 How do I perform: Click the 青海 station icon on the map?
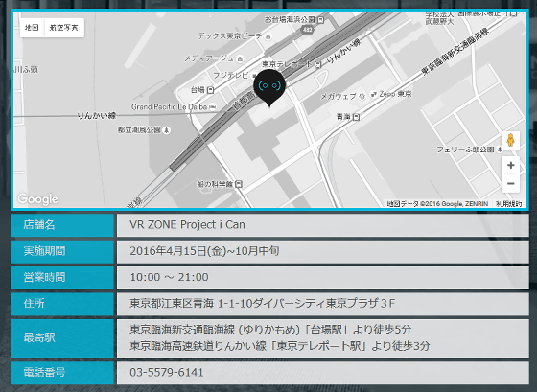click(x=356, y=117)
